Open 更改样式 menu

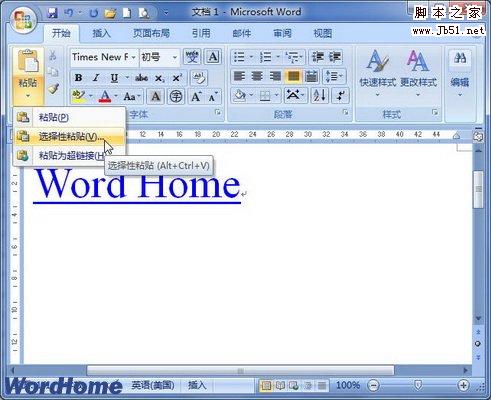pyautogui.click(x=418, y=74)
